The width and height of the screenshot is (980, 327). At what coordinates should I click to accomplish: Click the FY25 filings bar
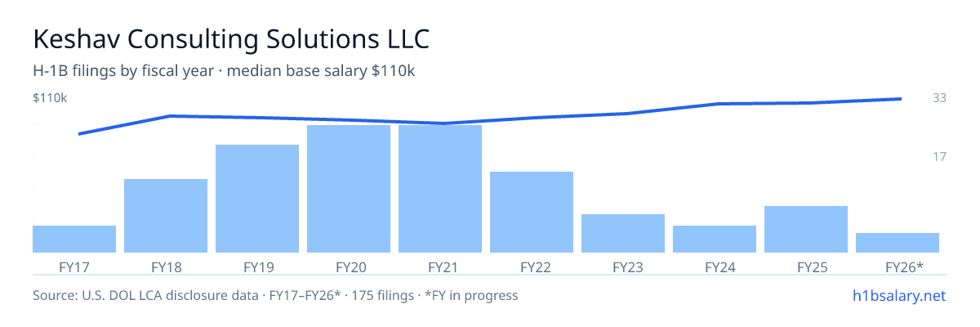(x=806, y=229)
